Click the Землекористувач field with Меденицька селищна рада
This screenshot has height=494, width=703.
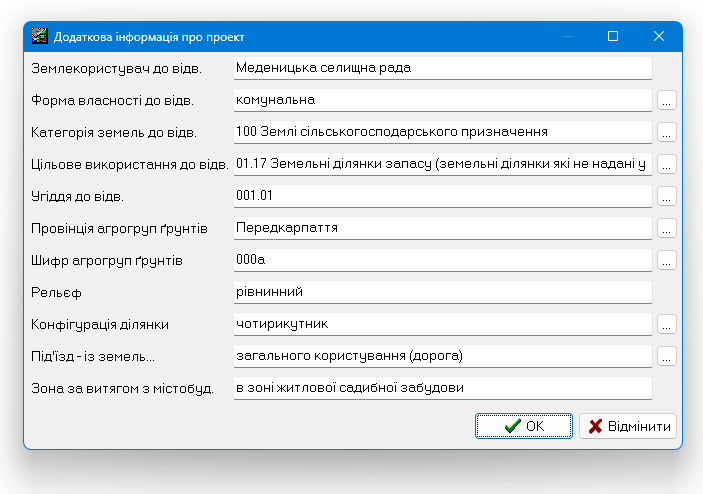pos(442,68)
